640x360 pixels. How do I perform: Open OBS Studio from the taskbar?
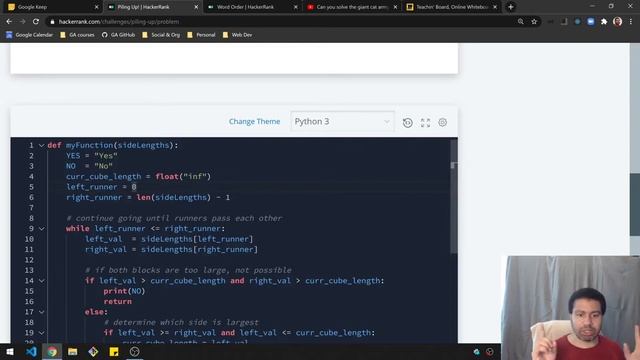[134, 352]
